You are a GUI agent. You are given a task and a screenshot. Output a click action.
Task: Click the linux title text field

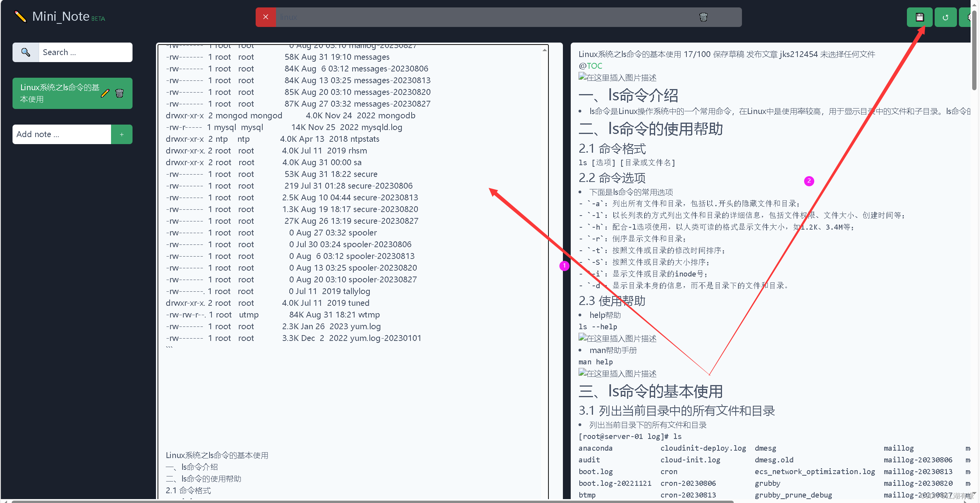coord(485,17)
